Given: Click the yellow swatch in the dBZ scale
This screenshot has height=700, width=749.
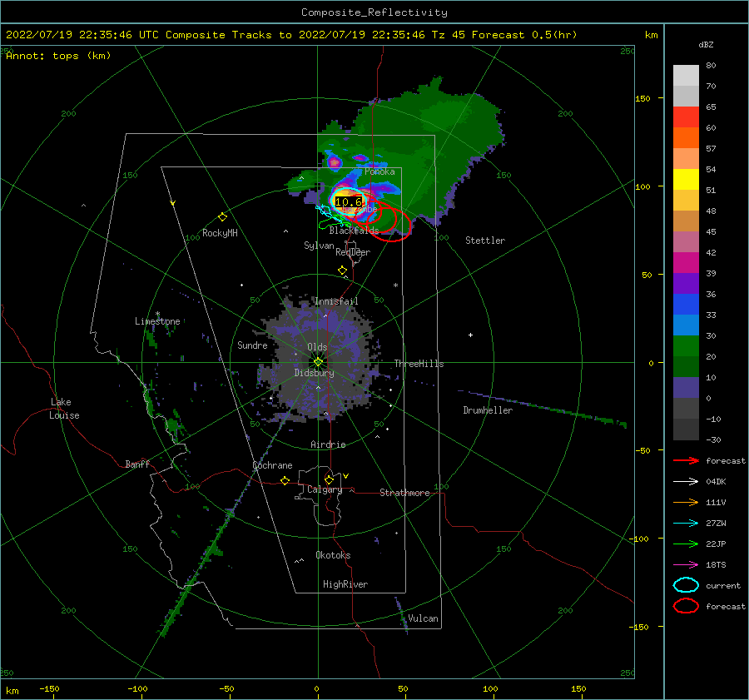Looking at the screenshot, I should click(686, 180).
